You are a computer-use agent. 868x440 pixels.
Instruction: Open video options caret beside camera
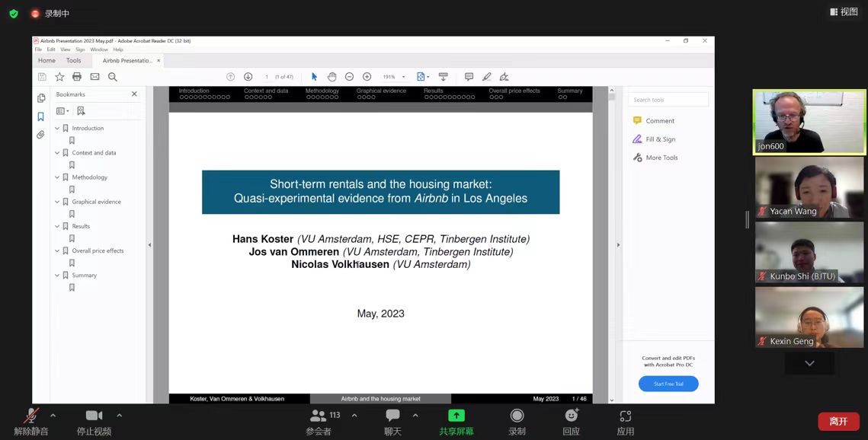pos(119,415)
